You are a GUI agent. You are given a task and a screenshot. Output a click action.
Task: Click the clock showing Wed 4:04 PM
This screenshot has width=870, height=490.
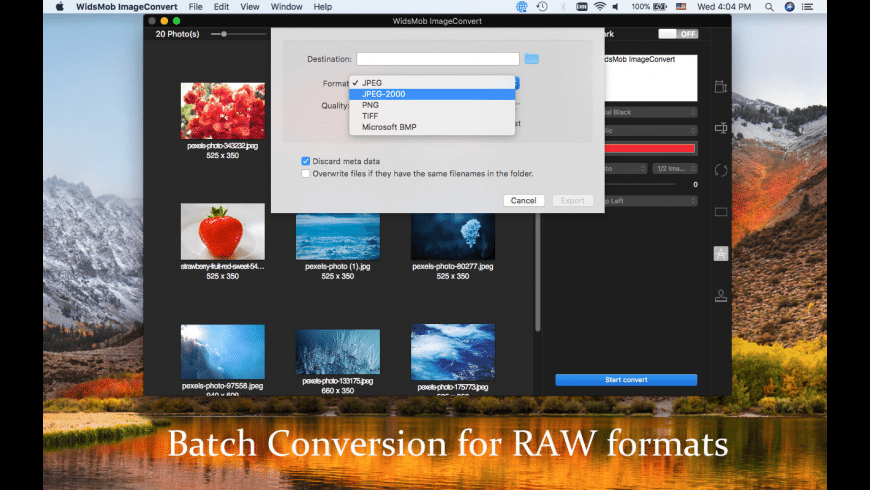(724, 7)
